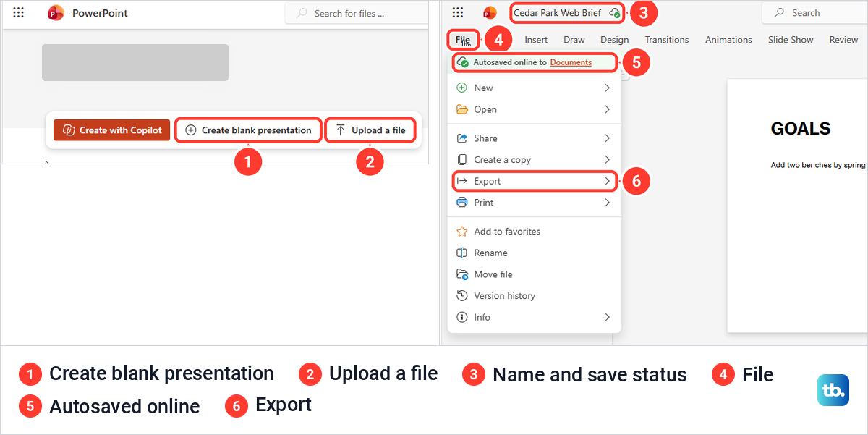Click Search box in editor window
868x435 pixels.
814,13
